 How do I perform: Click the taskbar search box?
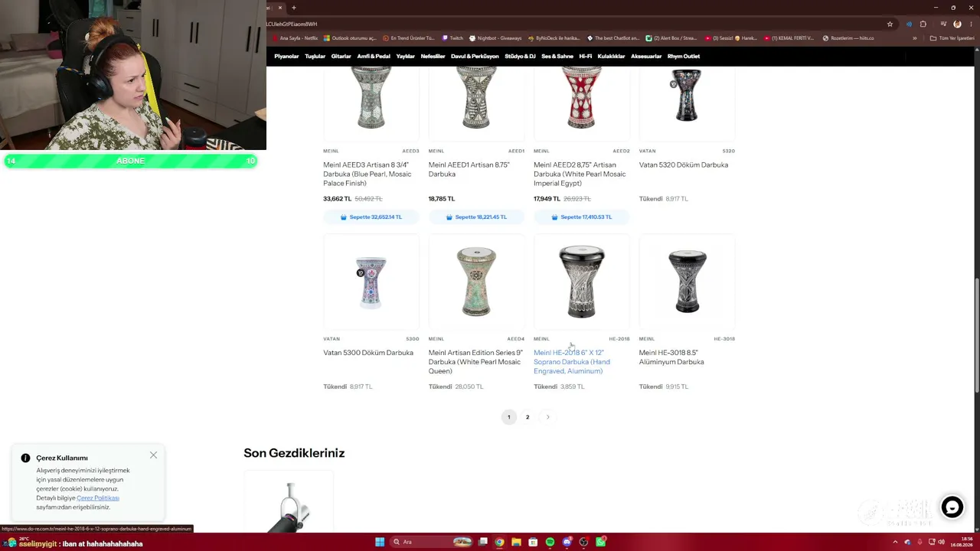coord(433,542)
